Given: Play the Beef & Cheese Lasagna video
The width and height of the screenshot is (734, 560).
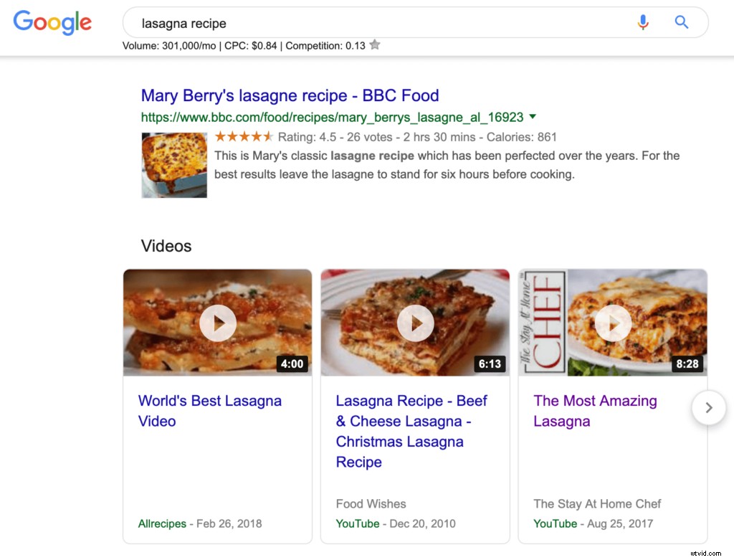Looking at the screenshot, I should (x=415, y=323).
